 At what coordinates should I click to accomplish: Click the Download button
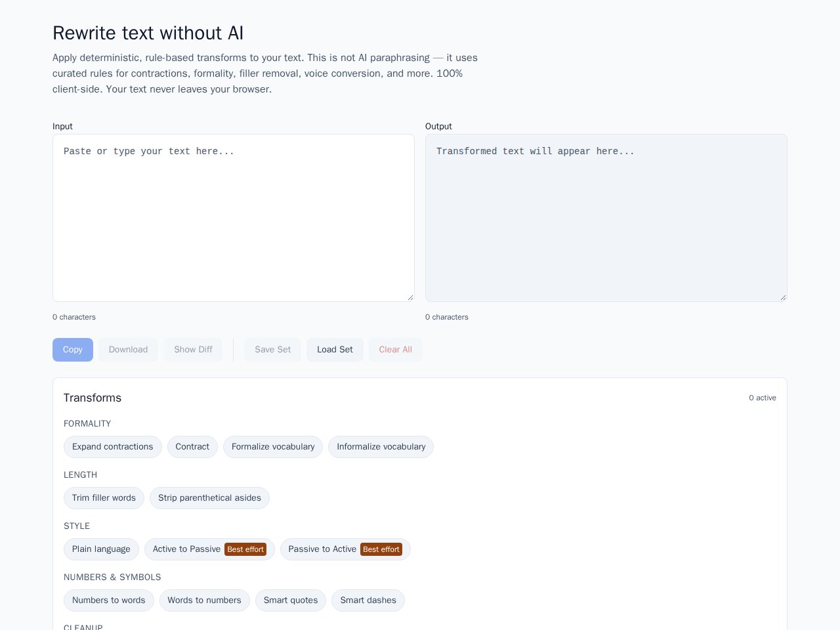point(128,350)
